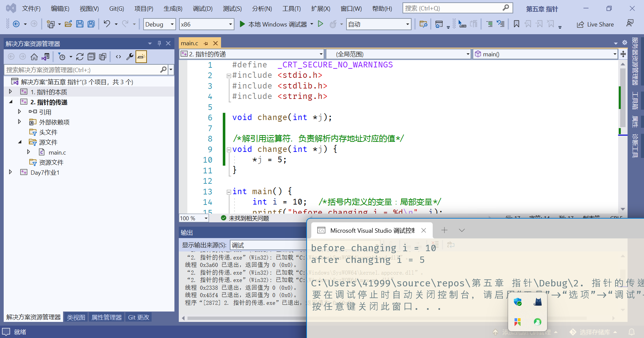Select main.c in the solution tree
Viewport: 644px width, 338px height.
pos(57,152)
